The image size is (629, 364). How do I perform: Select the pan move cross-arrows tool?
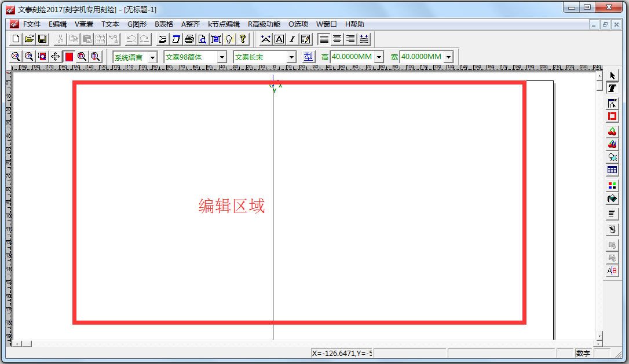pos(56,57)
